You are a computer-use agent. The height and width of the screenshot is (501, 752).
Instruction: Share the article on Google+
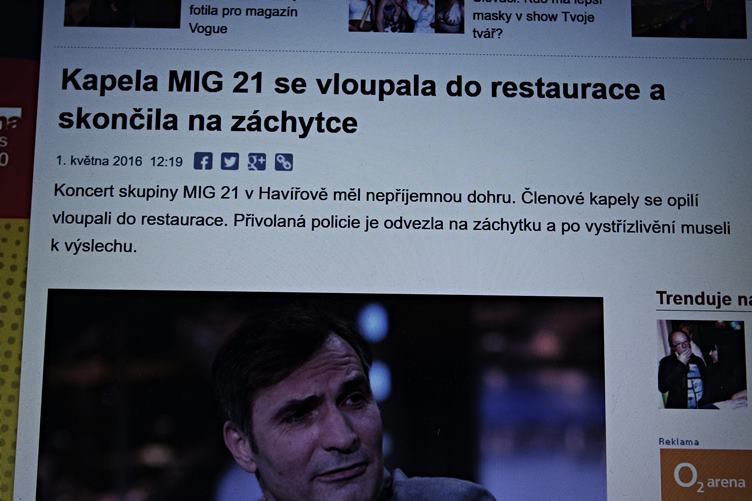pyautogui.click(x=257, y=162)
